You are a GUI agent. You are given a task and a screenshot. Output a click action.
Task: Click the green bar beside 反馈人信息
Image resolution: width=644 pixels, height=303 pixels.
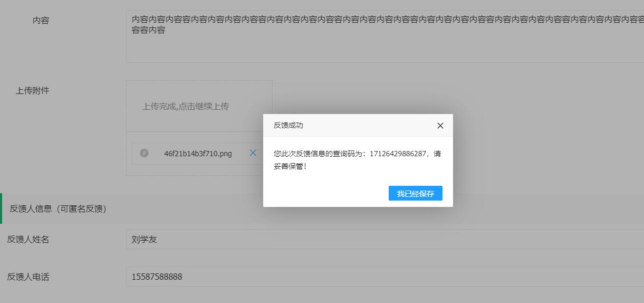click(1, 209)
